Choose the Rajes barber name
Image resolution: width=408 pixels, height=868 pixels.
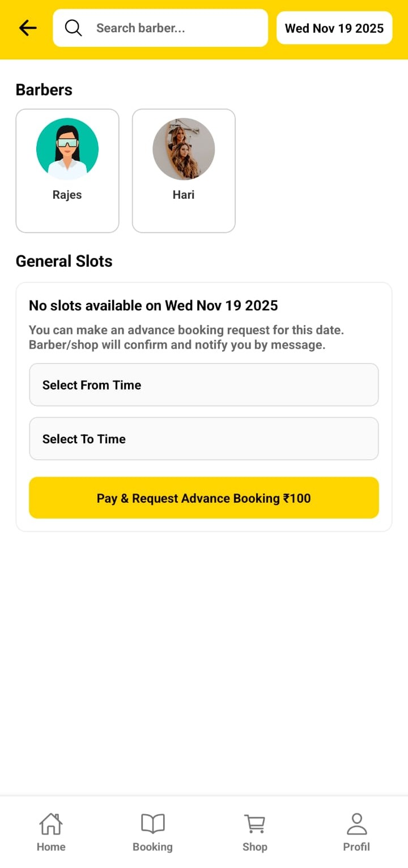click(x=67, y=195)
